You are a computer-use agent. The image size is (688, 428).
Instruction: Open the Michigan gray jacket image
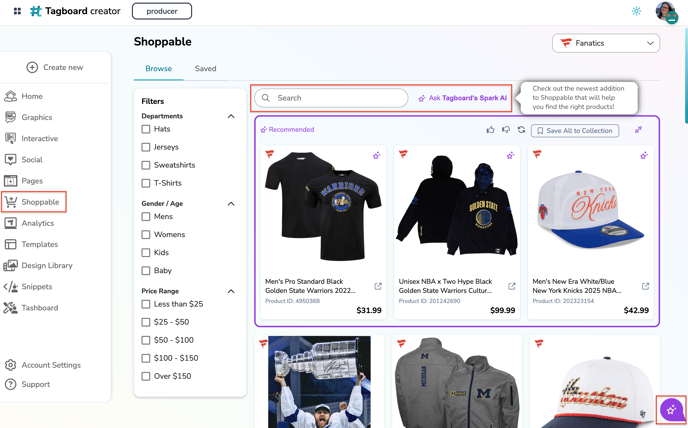(457, 383)
